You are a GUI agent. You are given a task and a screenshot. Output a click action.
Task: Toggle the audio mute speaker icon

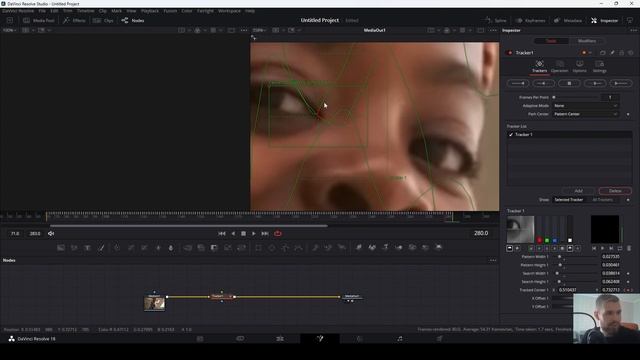[51, 233]
